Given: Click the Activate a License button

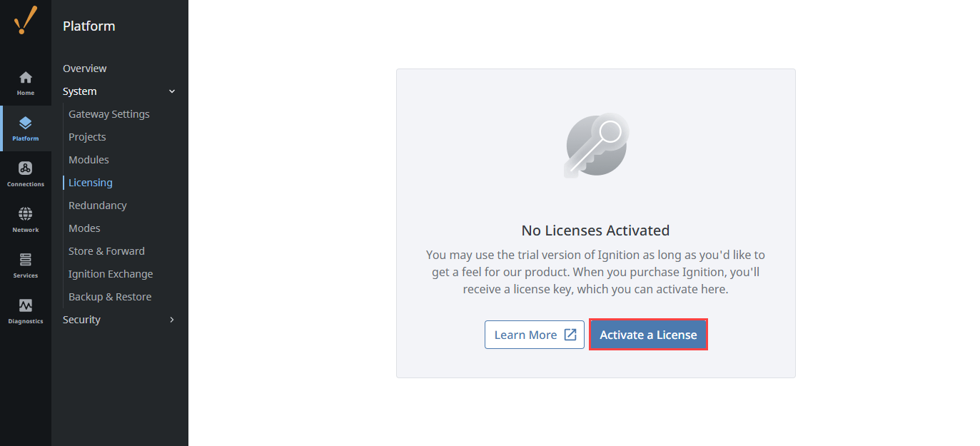Looking at the screenshot, I should coord(648,334).
